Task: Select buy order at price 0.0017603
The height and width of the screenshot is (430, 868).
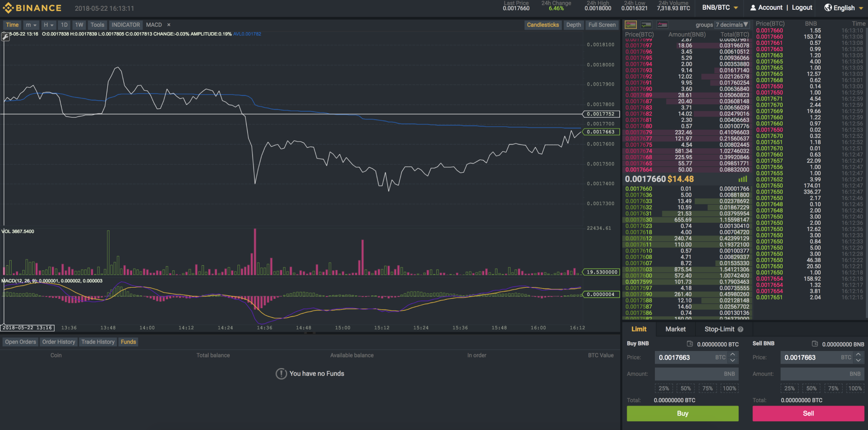Action: coord(688,270)
